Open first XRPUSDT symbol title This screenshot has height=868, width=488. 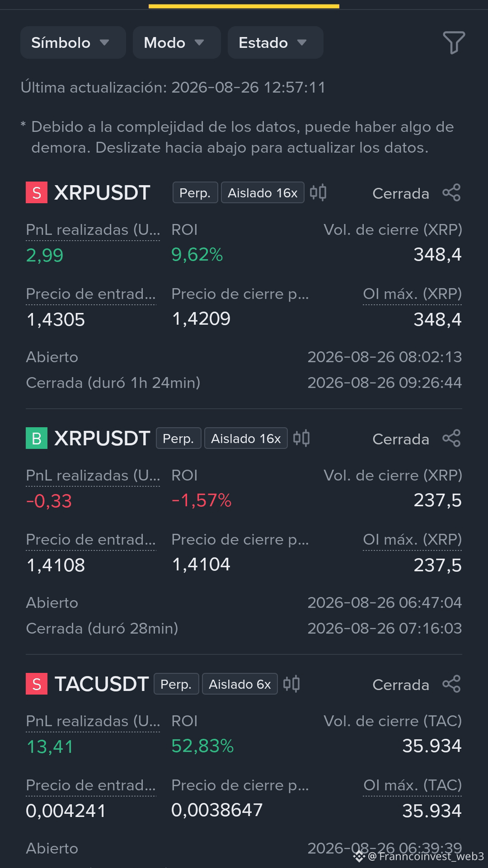coord(102,193)
